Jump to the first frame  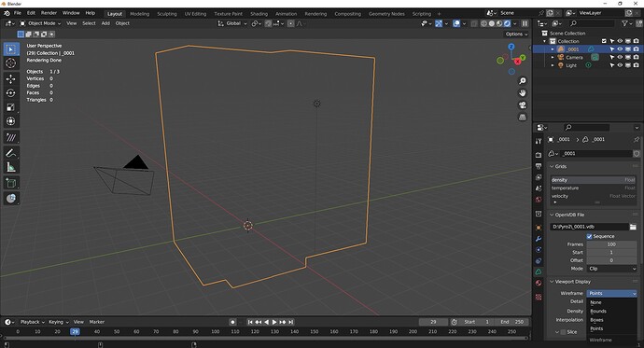pos(250,322)
